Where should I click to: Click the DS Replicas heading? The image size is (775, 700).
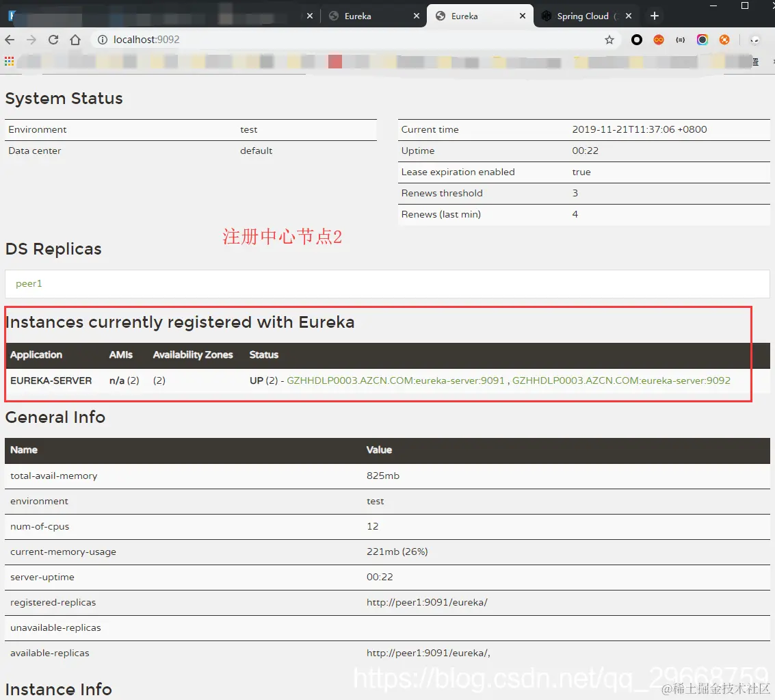[53, 248]
